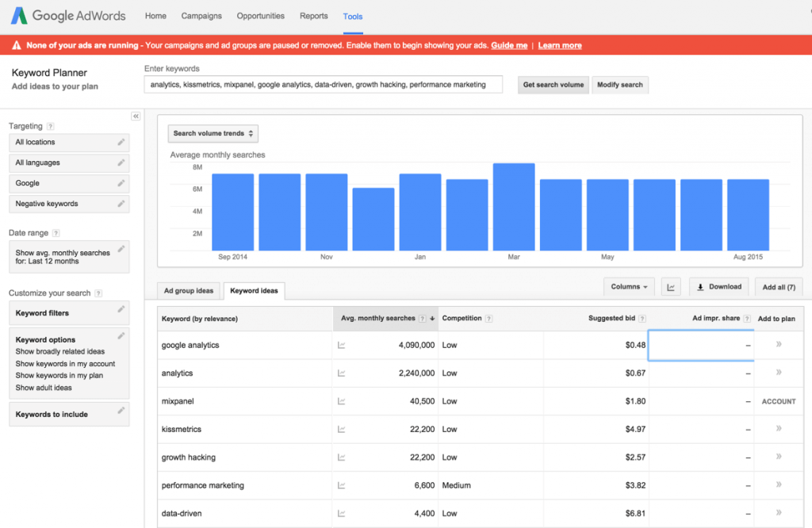
Task: Edit Keyword options pencil icon
Action: click(x=121, y=335)
